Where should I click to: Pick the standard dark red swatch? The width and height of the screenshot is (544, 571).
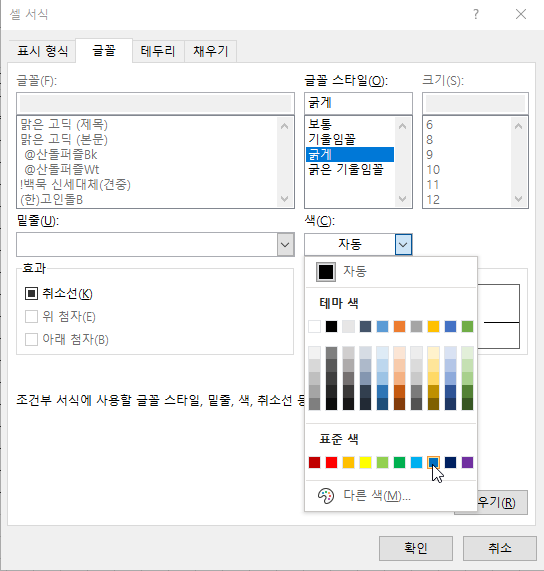coord(315,462)
